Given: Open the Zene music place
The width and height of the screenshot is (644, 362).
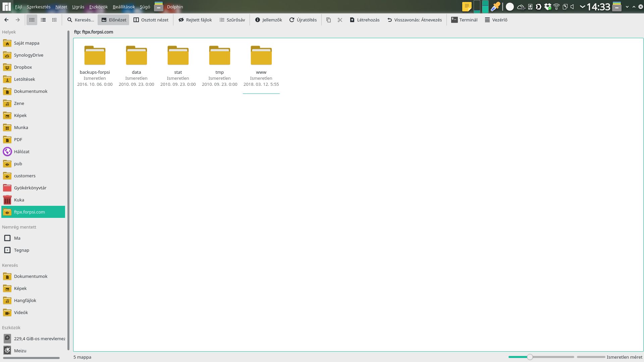Looking at the screenshot, I should pyautogui.click(x=33, y=103).
